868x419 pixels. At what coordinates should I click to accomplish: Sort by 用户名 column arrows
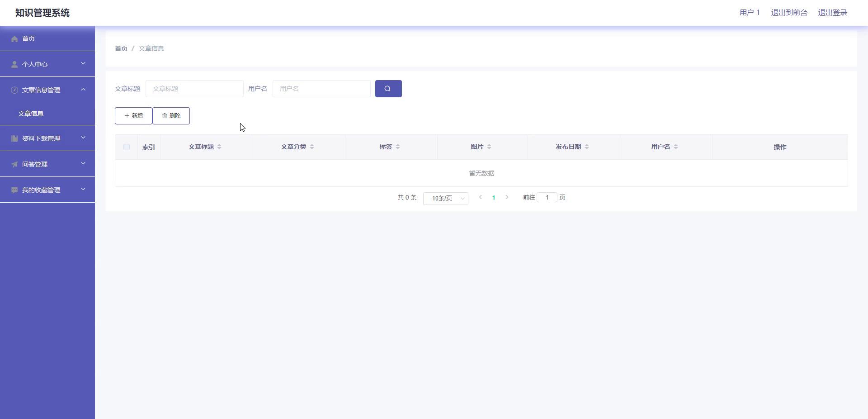(x=676, y=147)
